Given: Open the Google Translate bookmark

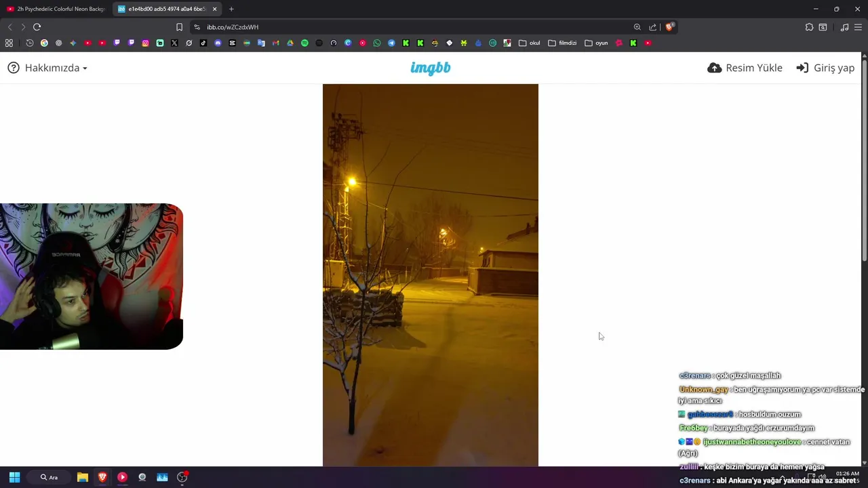Looking at the screenshot, I should 261,43.
